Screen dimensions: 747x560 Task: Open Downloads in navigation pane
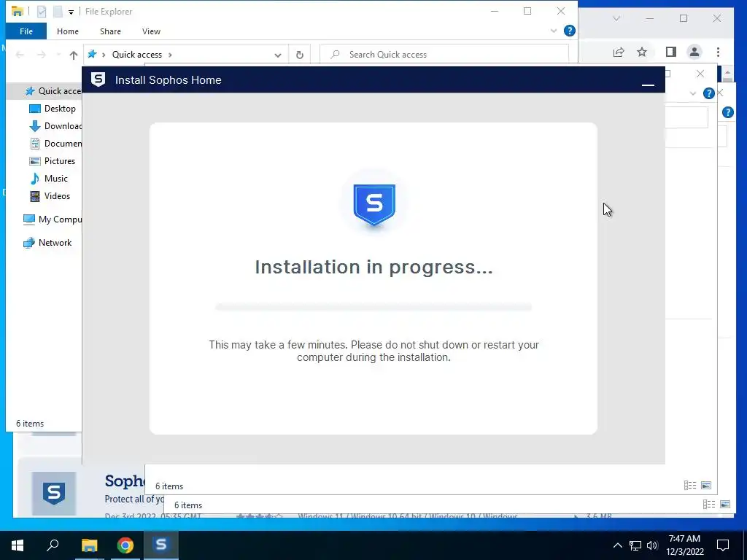coord(55,126)
